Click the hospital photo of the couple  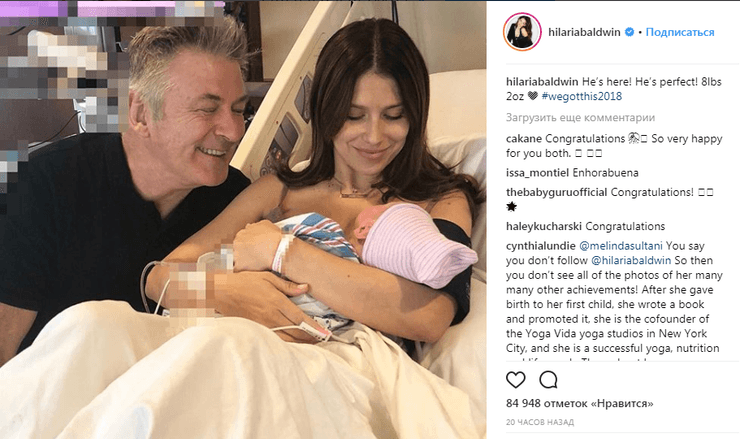[x=243, y=220]
